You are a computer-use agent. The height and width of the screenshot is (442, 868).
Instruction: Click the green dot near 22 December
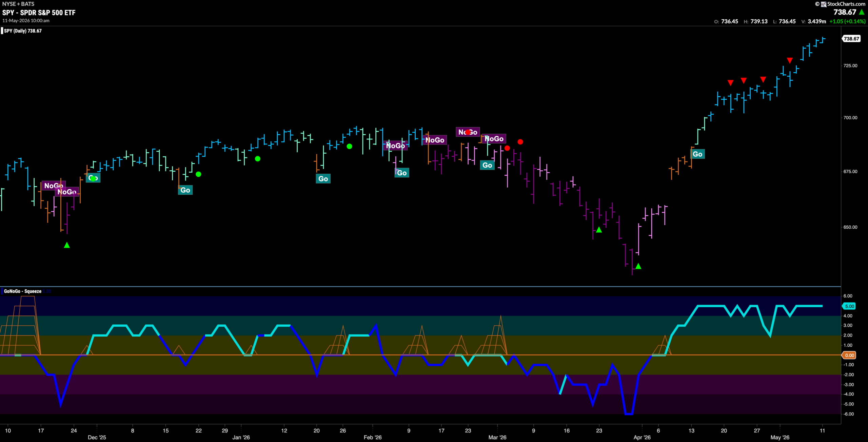click(198, 174)
